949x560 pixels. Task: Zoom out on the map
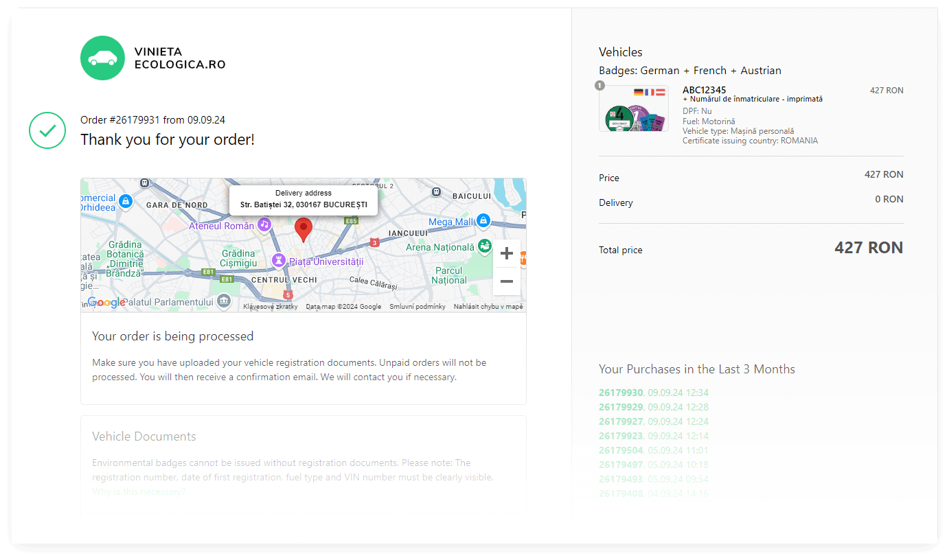[506, 281]
